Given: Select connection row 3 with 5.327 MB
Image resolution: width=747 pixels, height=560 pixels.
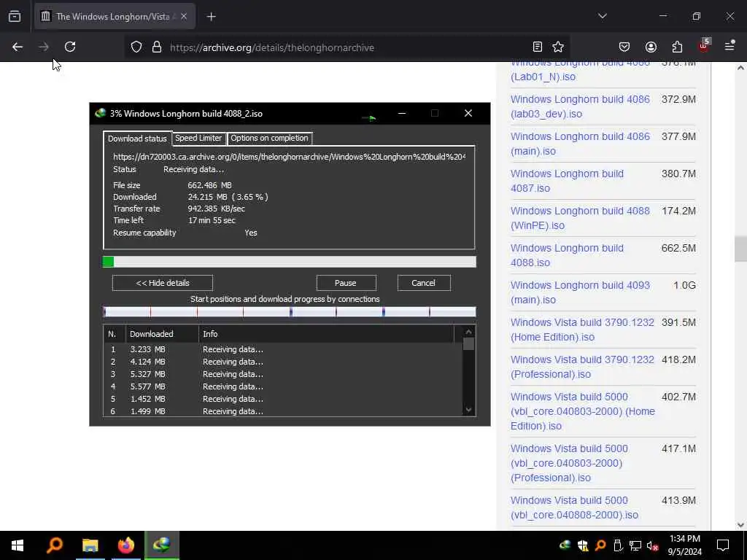Looking at the screenshot, I should pyautogui.click(x=283, y=374).
